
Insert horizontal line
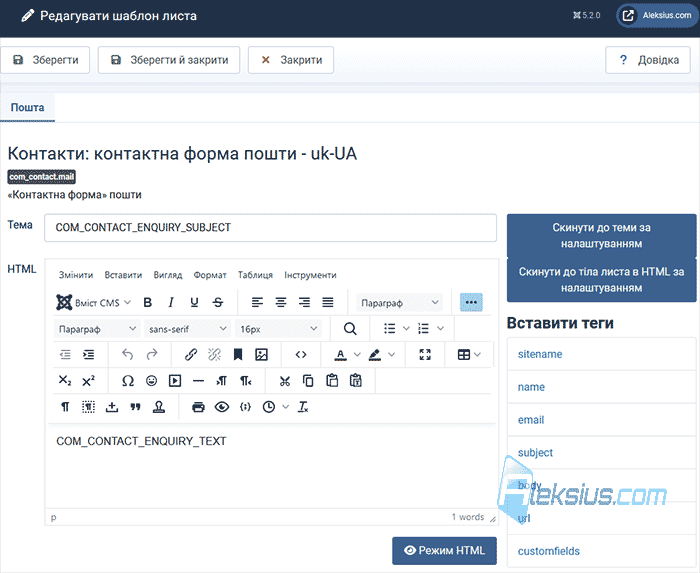pyautogui.click(x=198, y=381)
